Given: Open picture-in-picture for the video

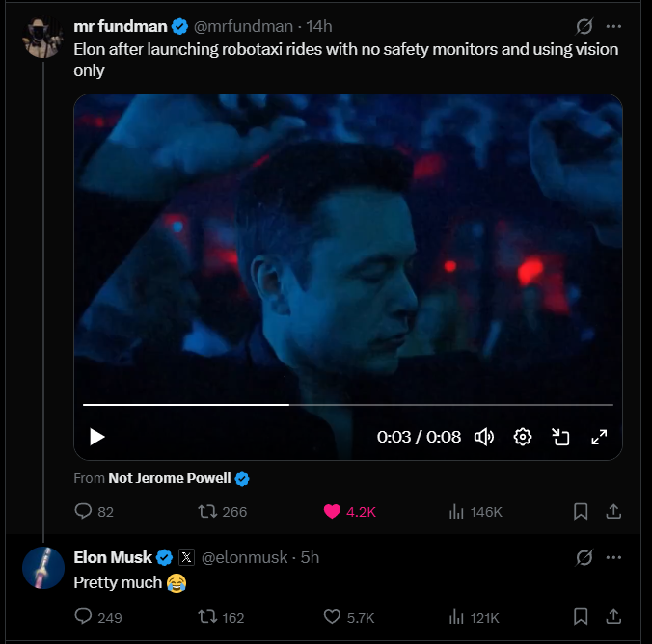Looking at the screenshot, I should (x=560, y=437).
